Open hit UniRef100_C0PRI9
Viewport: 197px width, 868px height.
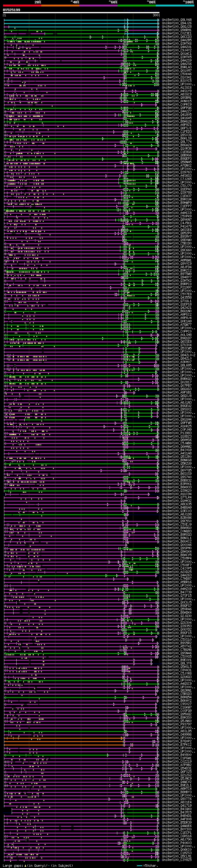[177, 104]
